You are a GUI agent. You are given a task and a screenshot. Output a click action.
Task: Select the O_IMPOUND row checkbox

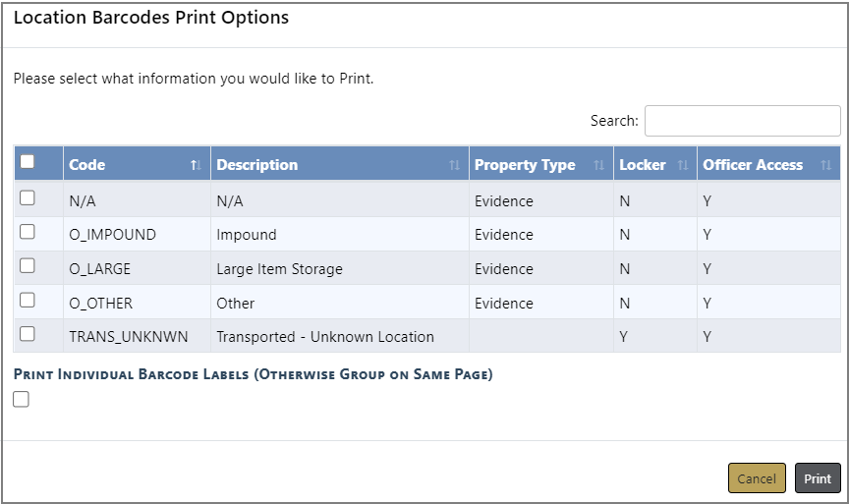click(x=28, y=232)
